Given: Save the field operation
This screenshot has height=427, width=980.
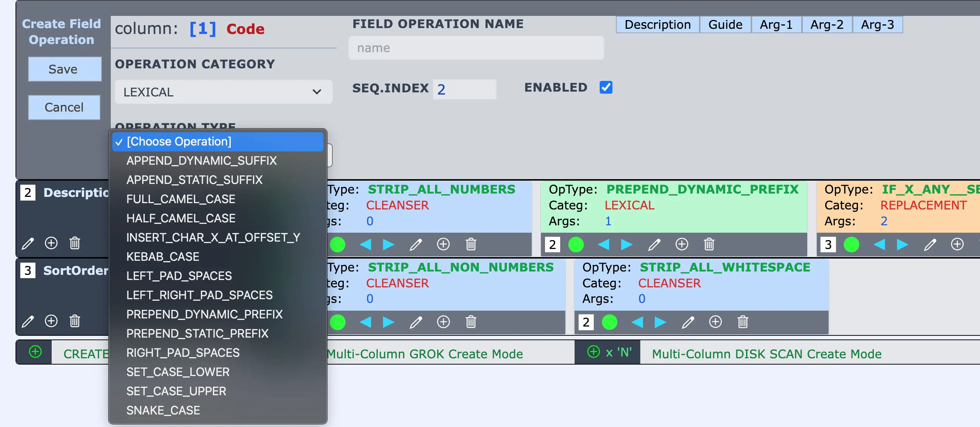Looking at the screenshot, I should pyautogui.click(x=65, y=69).
